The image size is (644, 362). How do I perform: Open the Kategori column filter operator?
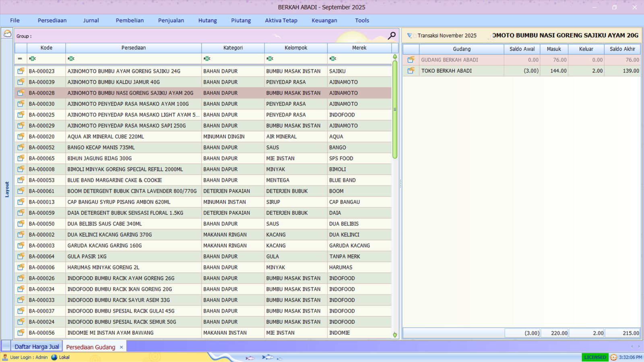pyautogui.click(x=207, y=59)
